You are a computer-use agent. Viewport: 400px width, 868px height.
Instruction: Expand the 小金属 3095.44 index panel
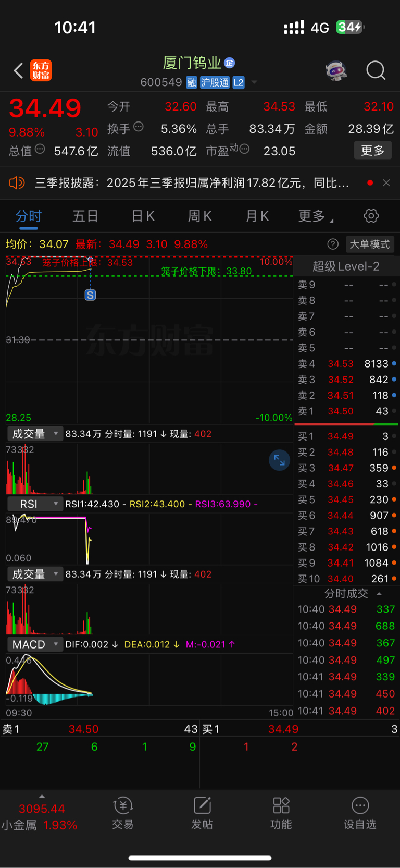(42, 813)
